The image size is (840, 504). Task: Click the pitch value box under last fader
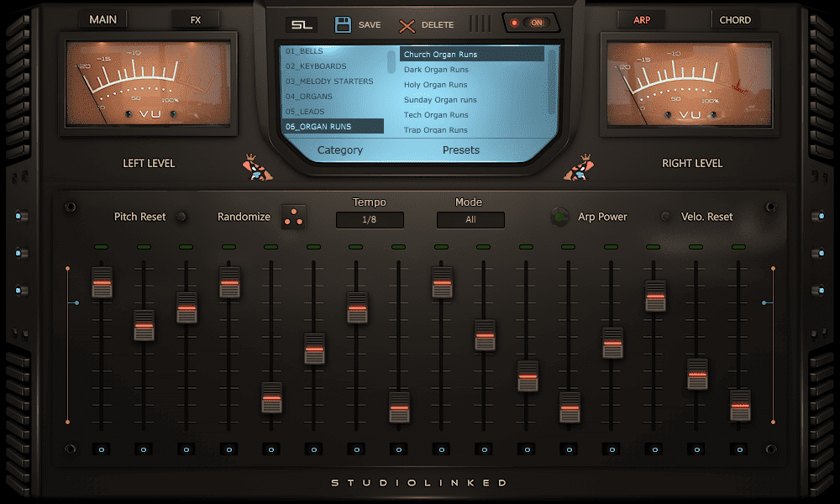[739, 449]
